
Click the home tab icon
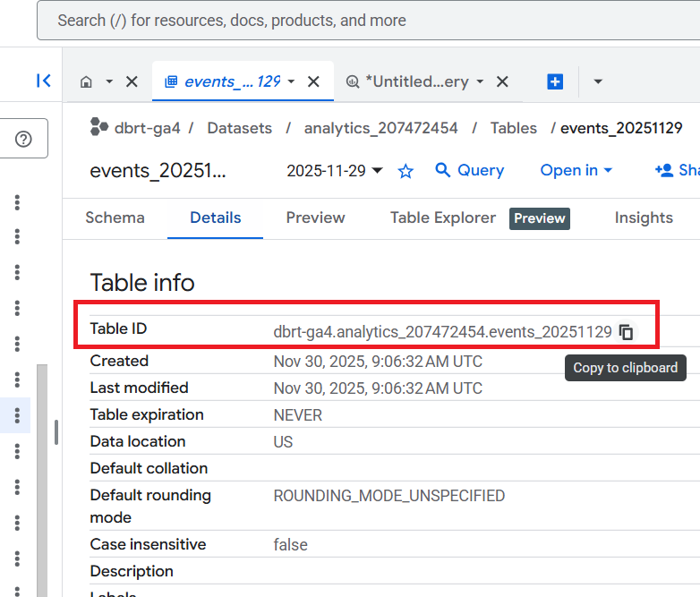(87, 81)
